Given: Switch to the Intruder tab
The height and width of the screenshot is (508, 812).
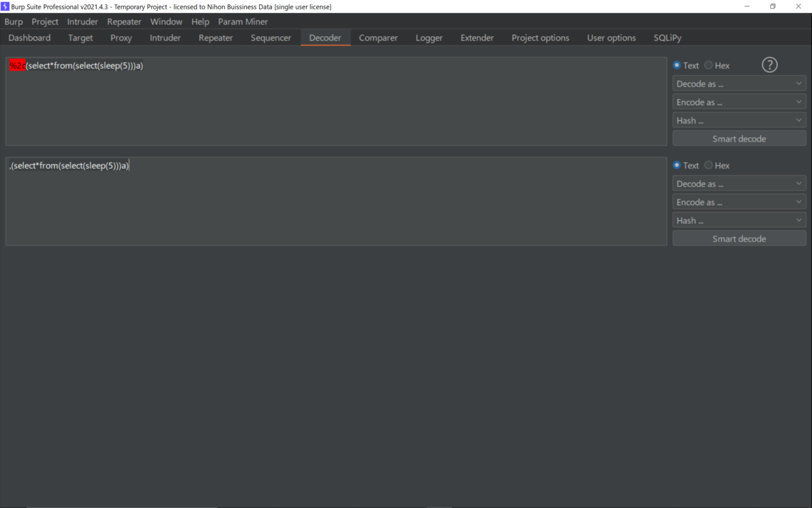Looking at the screenshot, I should pos(165,38).
